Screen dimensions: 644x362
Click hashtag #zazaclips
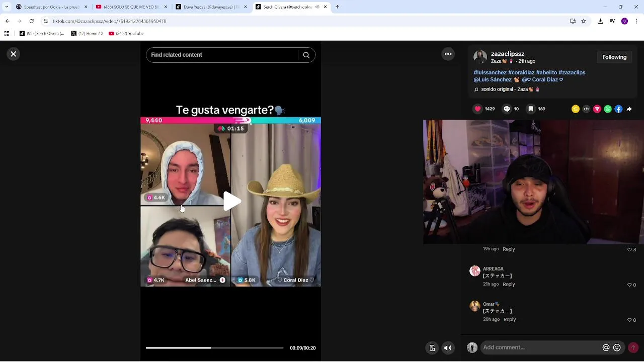[572, 72]
